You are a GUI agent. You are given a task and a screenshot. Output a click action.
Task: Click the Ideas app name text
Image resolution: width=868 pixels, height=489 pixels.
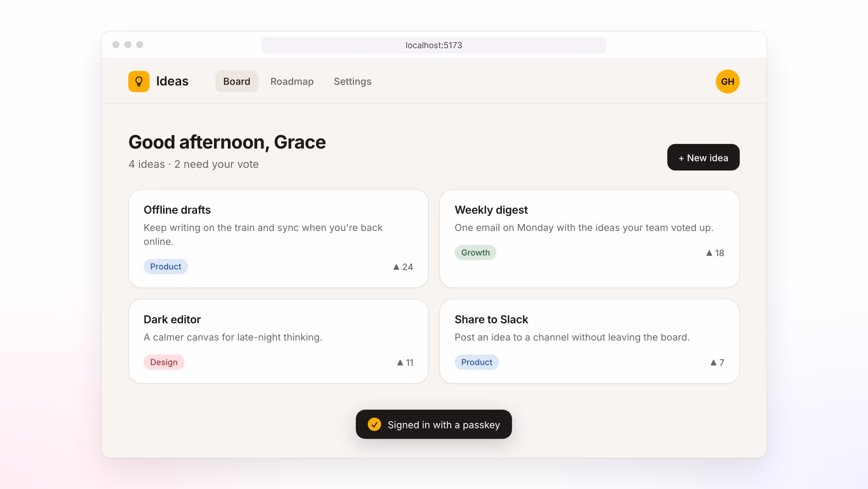[x=172, y=81]
